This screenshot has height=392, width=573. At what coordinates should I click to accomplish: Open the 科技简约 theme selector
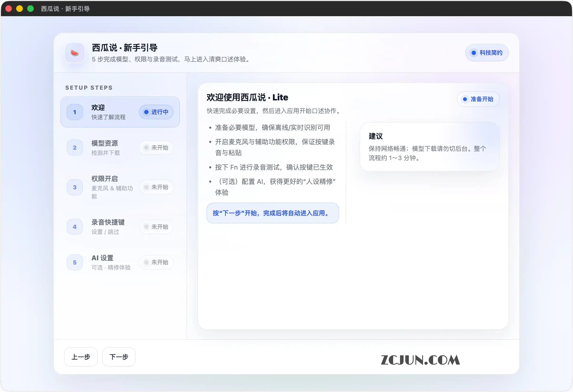pyautogui.click(x=486, y=53)
